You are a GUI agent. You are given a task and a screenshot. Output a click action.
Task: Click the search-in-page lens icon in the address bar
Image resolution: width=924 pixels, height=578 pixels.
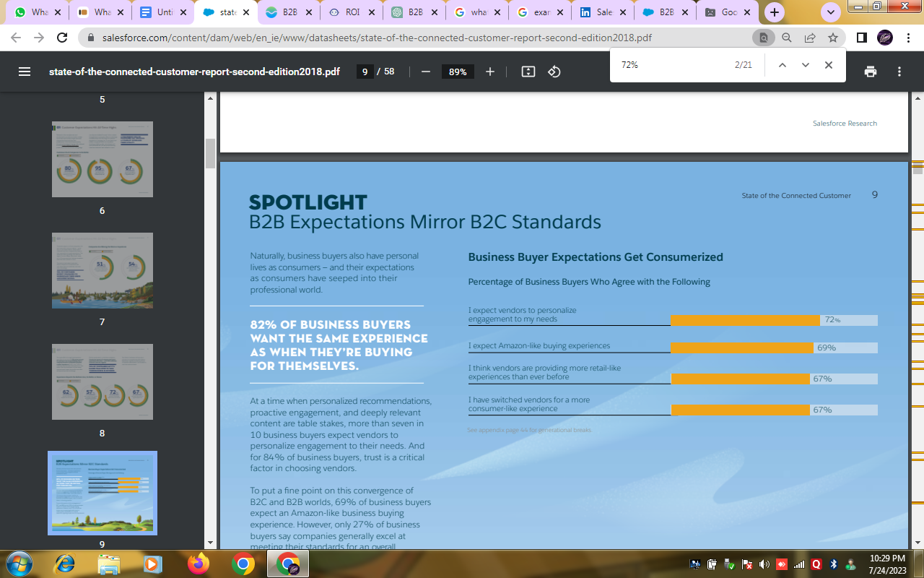762,38
